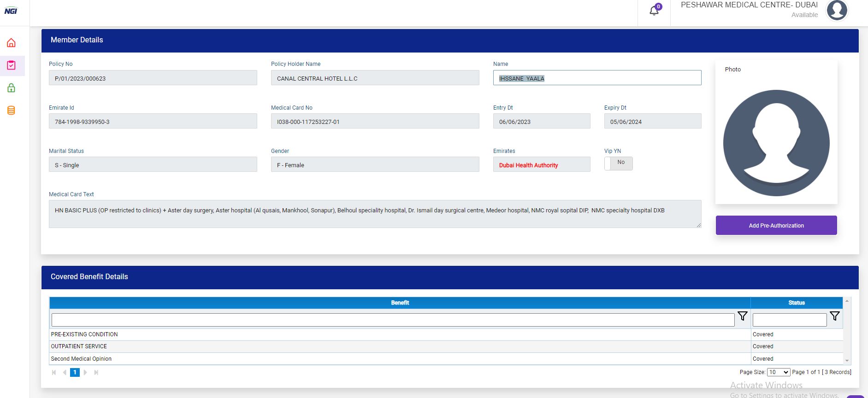Click the Status filter text box
The image size is (868, 398).
tap(790, 320)
